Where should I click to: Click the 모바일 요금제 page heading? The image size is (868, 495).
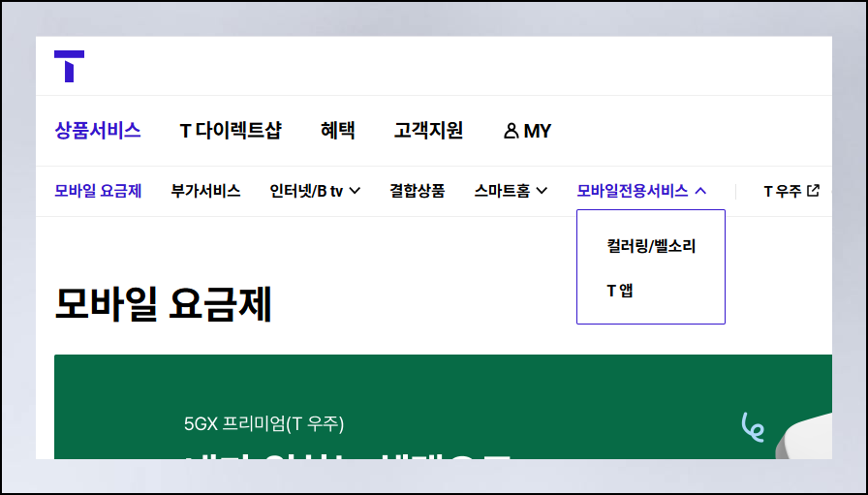[x=164, y=304]
